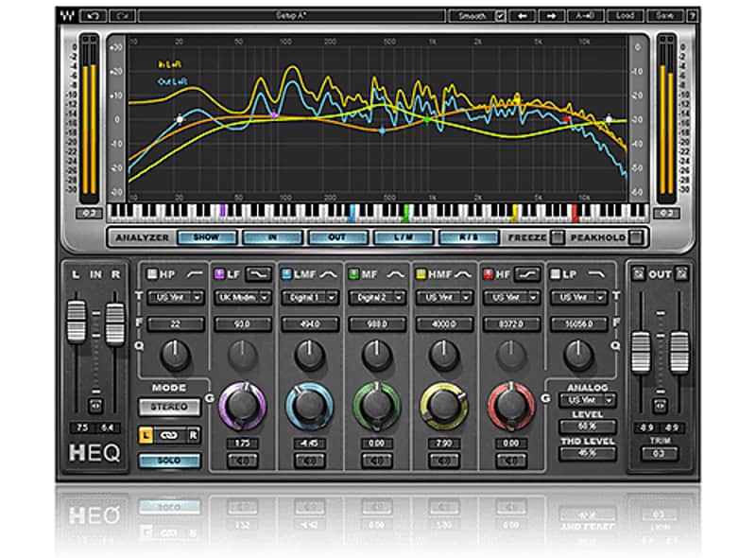This screenshot has height=558, width=756.
Task: Select the L channel button
Action: click(x=146, y=435)
